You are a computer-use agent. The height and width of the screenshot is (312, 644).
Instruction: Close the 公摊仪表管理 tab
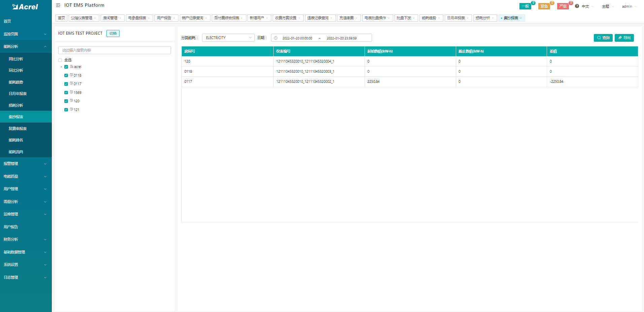[x=95, y=18]
